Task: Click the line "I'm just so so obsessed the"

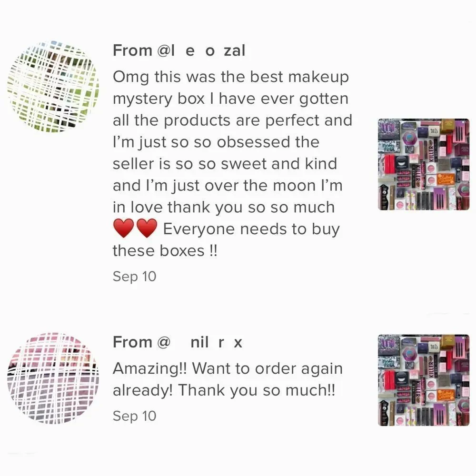Action: (216, 142)
